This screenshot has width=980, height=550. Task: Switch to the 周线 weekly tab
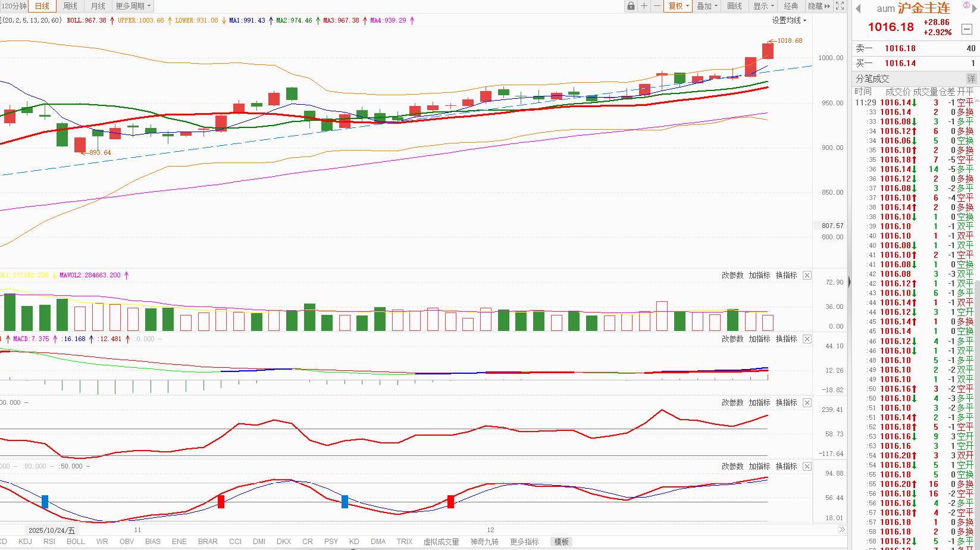pos(70,6)
